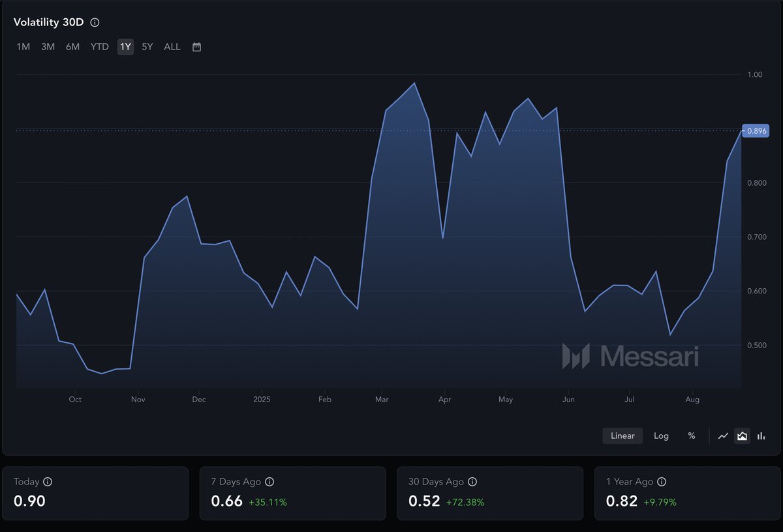Click the Volatility 30D title
The image size is (783, 532).
[49, 22]
